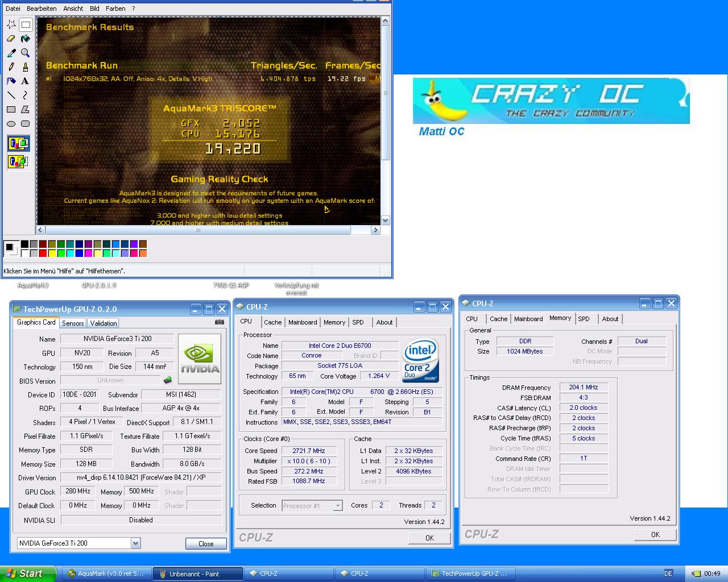Click the NVIDIA tray icon near clock

[x=696, y=573]
